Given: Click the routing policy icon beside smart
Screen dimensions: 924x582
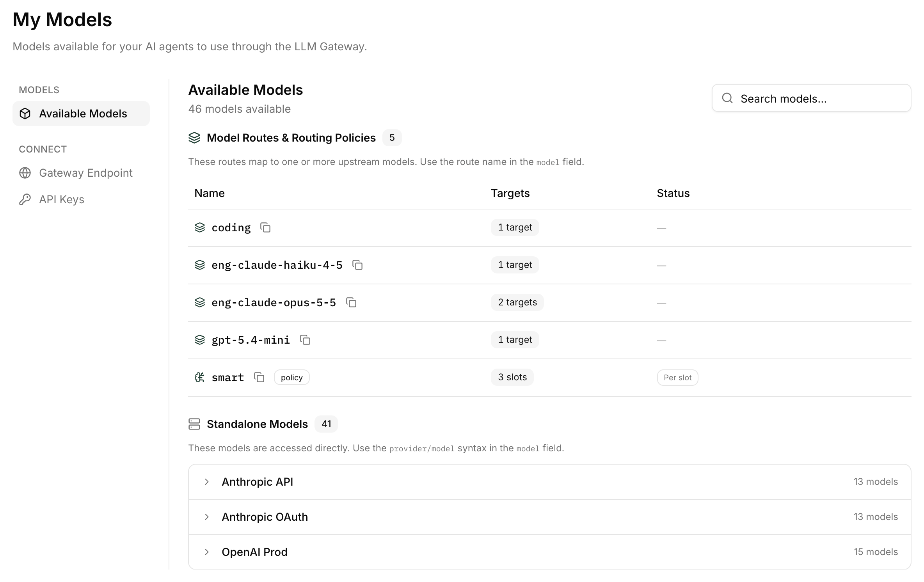Looking at the screenshot, I should (200, 377).
